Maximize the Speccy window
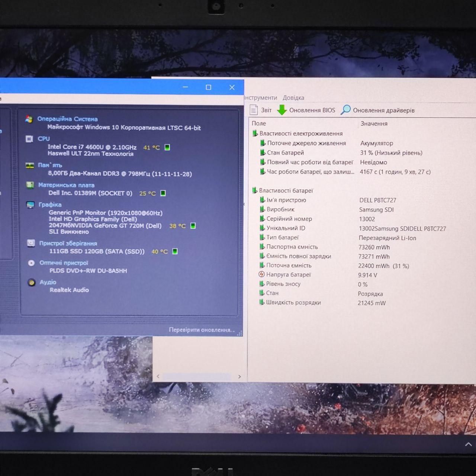The image size is (476, 476). coord(209,87)
